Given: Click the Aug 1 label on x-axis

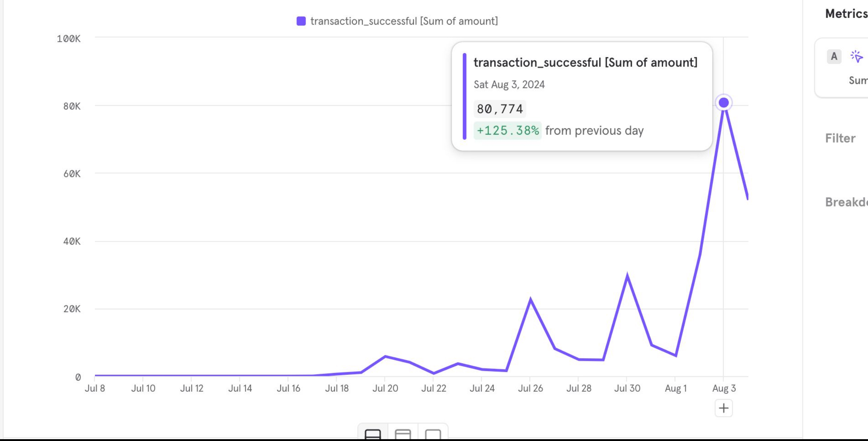Looking at the screenshot, I should (x=676, y=388).
